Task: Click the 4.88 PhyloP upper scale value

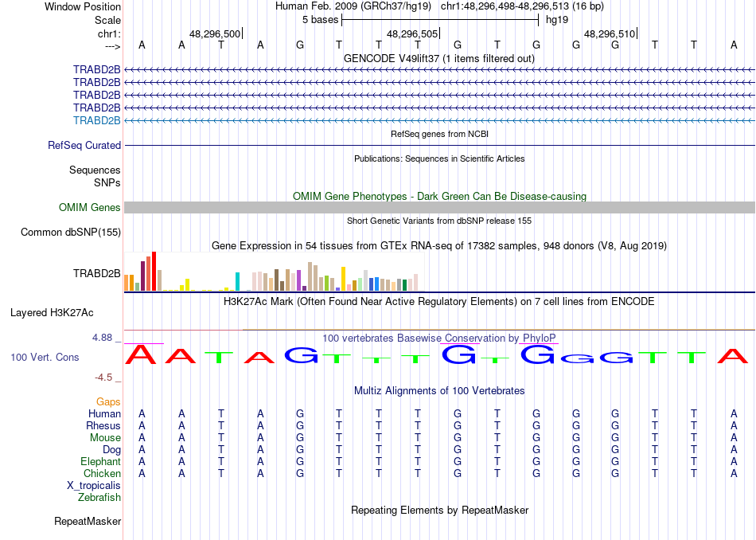Action: (102, 338)
